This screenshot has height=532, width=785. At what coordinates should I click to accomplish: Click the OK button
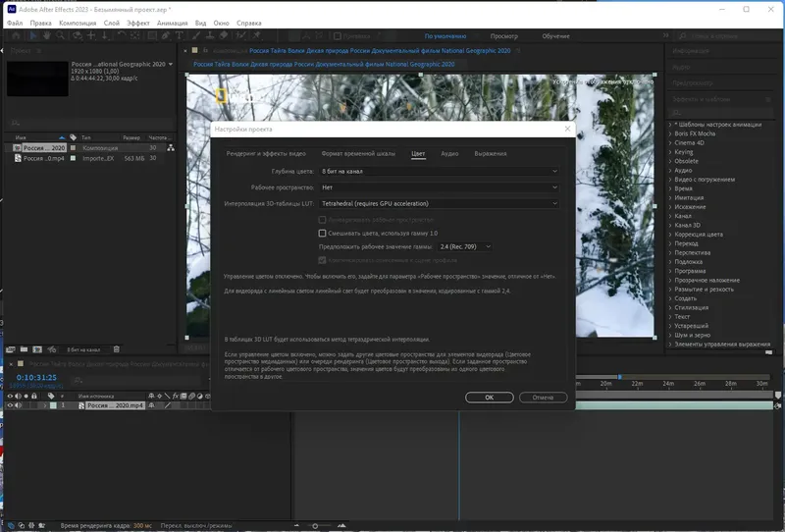[x=489, y=398]
